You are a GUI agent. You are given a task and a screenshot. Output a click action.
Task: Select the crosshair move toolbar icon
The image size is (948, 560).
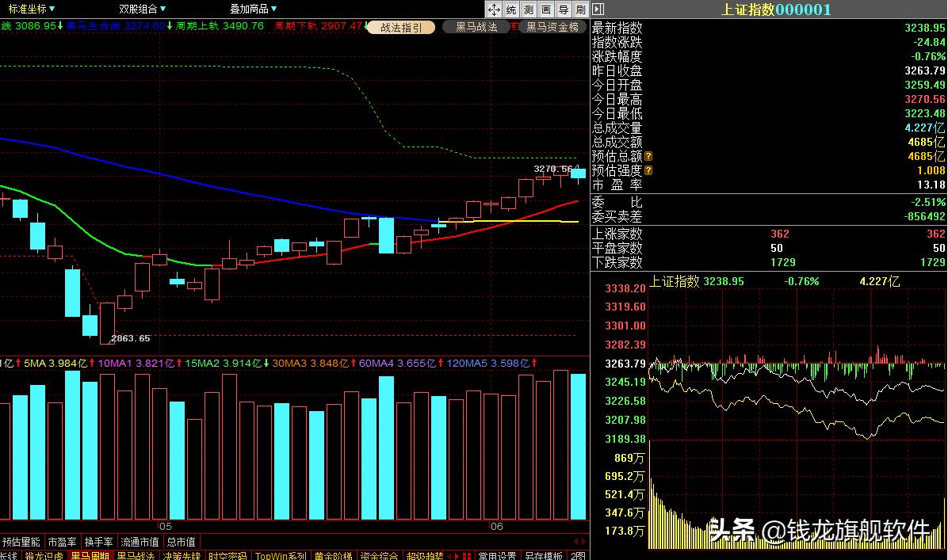click(494, 10)
